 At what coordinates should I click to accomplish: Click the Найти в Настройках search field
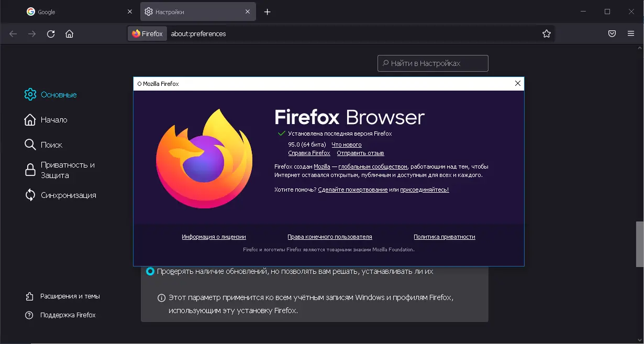click(433, 63)
